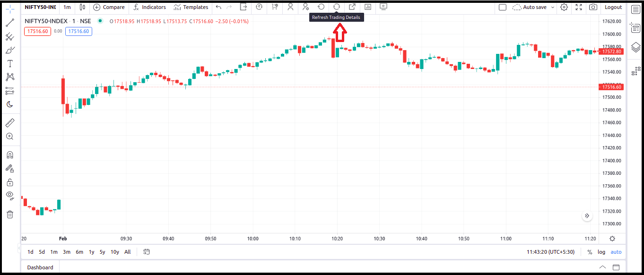Viewport: 644px width, 275px height.
Task: Open the Templates menu
Action: [191, 7]
